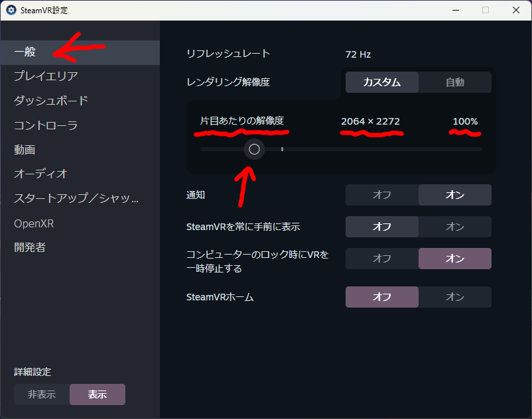This screenshot has height=419, width=532.
Task: Click the 片目あたりの解像度 label
Action: [x=242, y=121]
